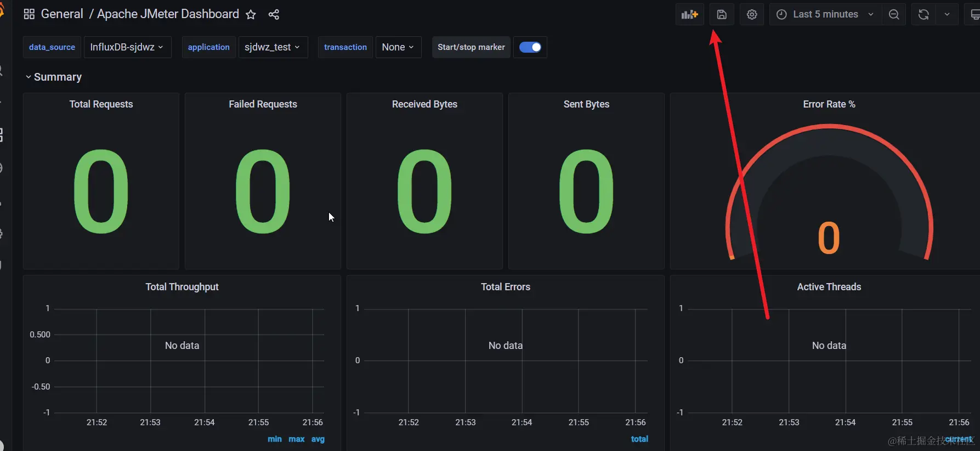Click the dashboards grid icon beside General

(29, 14)
